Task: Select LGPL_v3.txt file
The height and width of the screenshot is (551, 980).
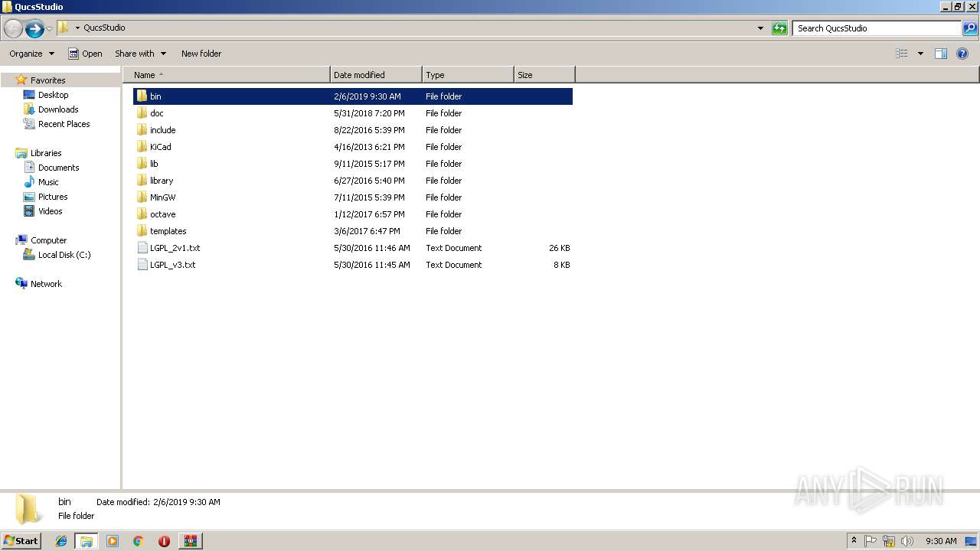Action: [x=353, y=265]
